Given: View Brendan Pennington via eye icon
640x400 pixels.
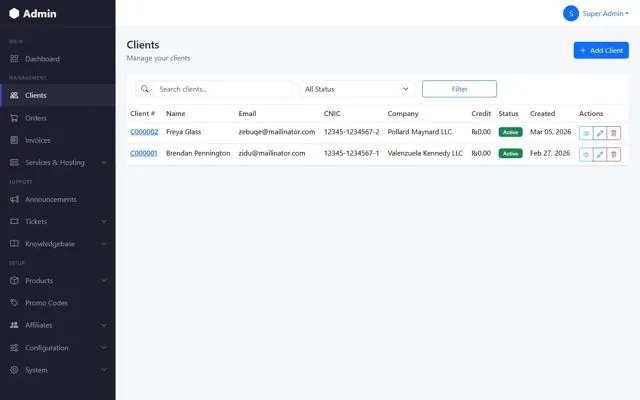Looking at the screenshot, I should coord(586,154).
